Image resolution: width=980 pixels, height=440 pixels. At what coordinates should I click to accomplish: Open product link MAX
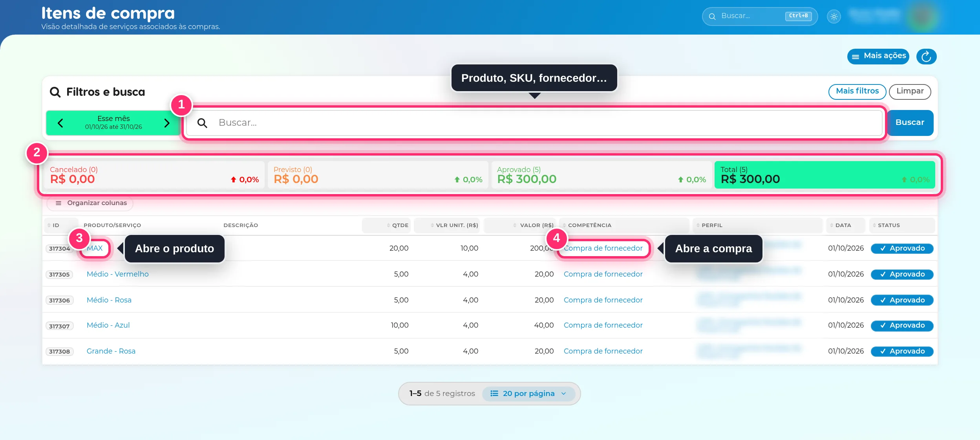95,248
